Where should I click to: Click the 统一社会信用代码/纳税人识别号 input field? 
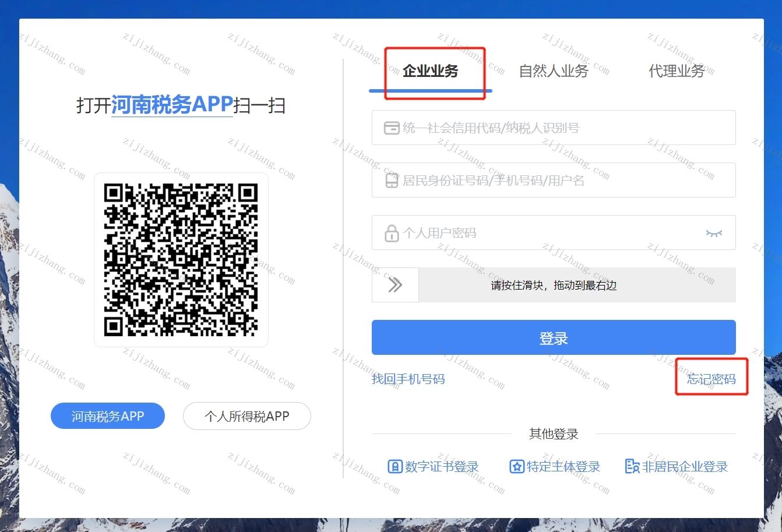(x=554, y=128)
